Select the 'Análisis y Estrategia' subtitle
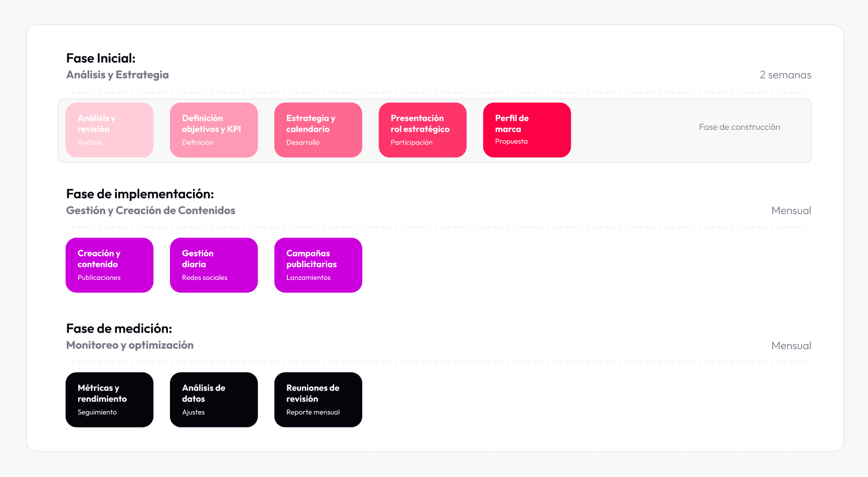This screenshot has width=868, height=477. [x=117, y=75]
